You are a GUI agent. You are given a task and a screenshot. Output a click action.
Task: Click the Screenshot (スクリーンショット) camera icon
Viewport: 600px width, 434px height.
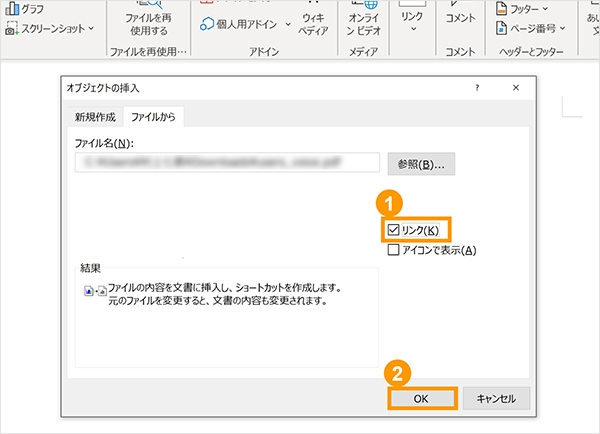pos(11,28)
